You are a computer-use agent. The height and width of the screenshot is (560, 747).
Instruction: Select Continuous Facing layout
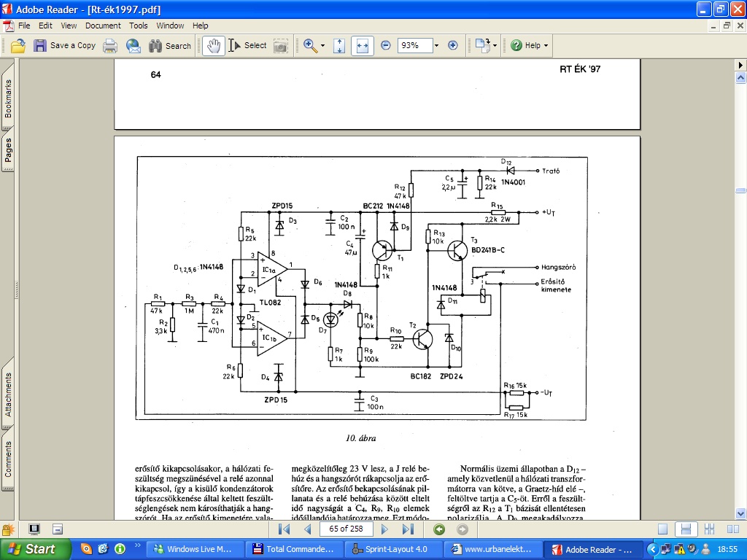[709, 529]
